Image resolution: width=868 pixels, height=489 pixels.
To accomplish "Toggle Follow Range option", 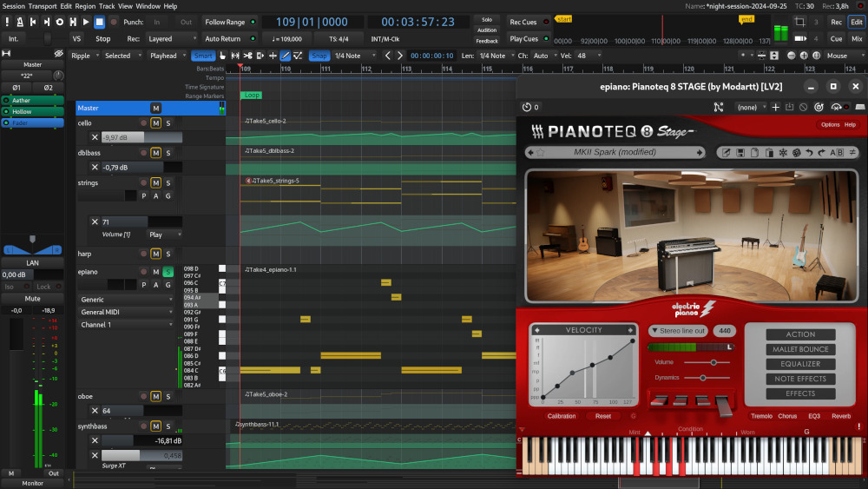I will pos(230,23).
